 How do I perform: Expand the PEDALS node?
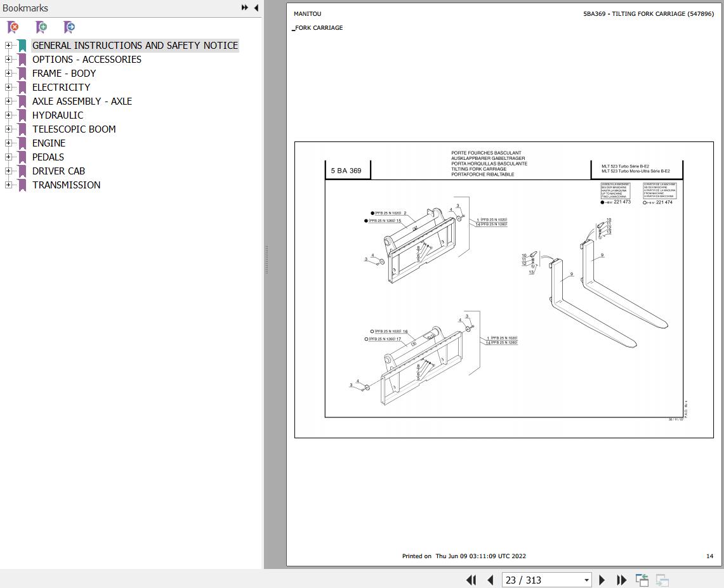coord(8,157)
